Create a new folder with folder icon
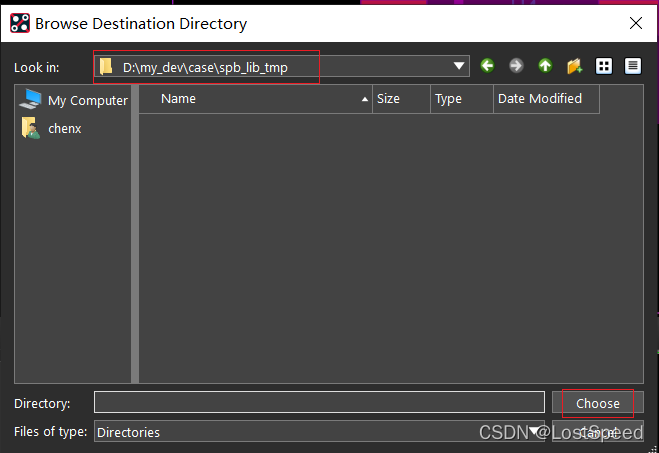Screen dimensions: 659x453 [574, 66]
